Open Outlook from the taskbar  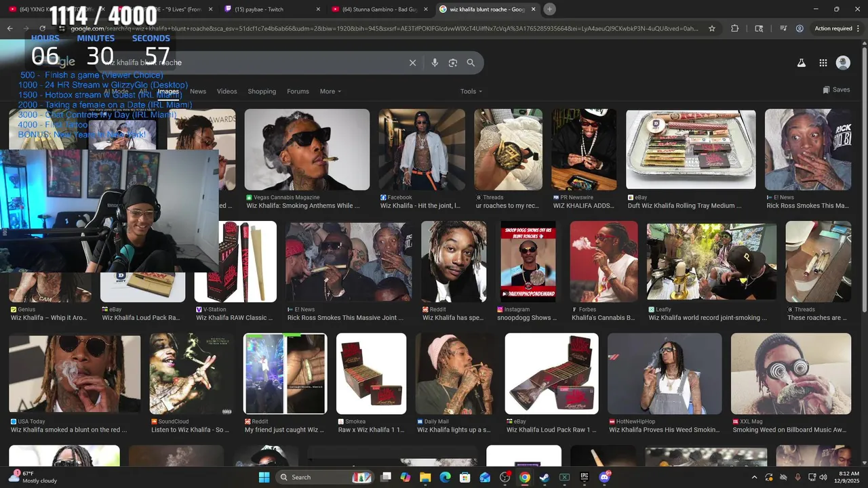pyautogui.click(x=485, y=477)
